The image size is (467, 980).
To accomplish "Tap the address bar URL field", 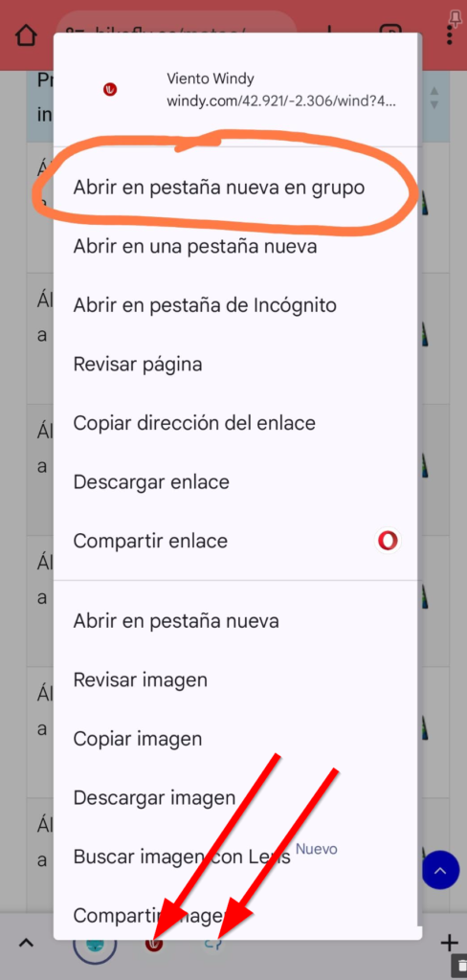I will pos(177,34).
